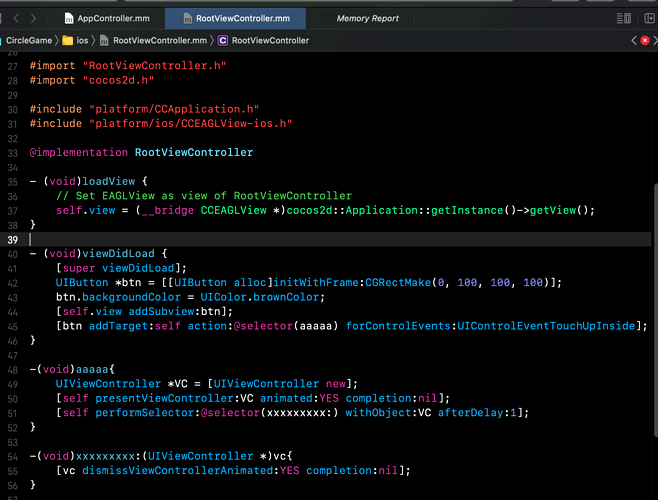
Task: Click backgroundColor on line 43
Action: [131, 297]
